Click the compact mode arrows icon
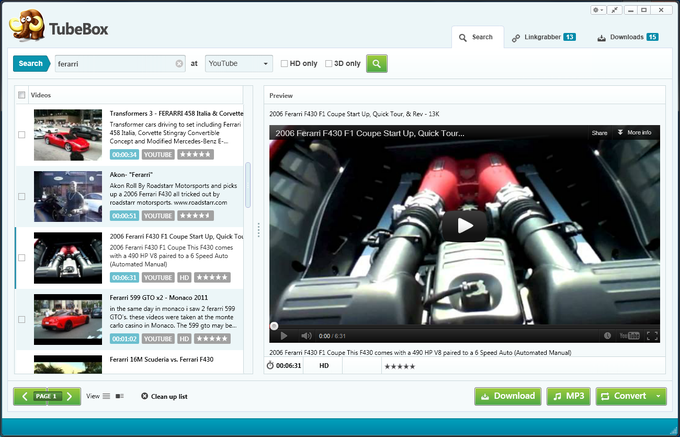Screen dimensions: 680x437 coord(615,10)
